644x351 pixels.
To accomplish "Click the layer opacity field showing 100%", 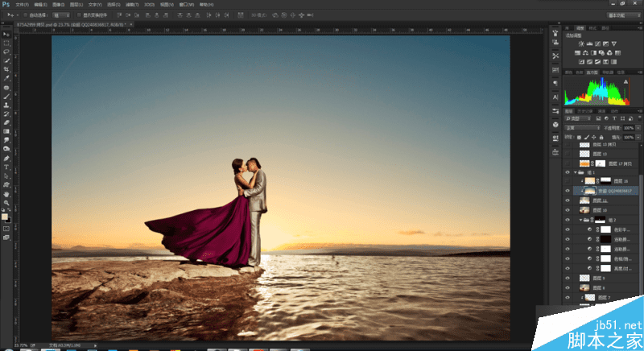I will coord(627,127).
